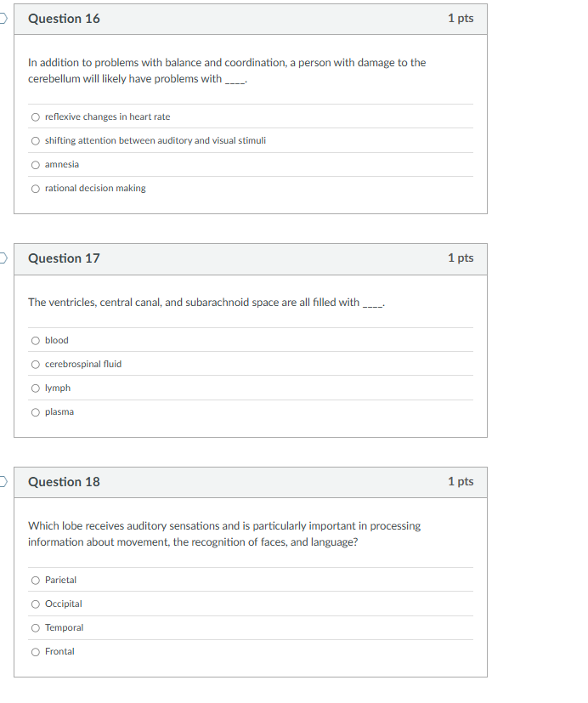Select "Temporal" as your answer
This screenshot has width=588, height=703.
[x=35, y=627]
